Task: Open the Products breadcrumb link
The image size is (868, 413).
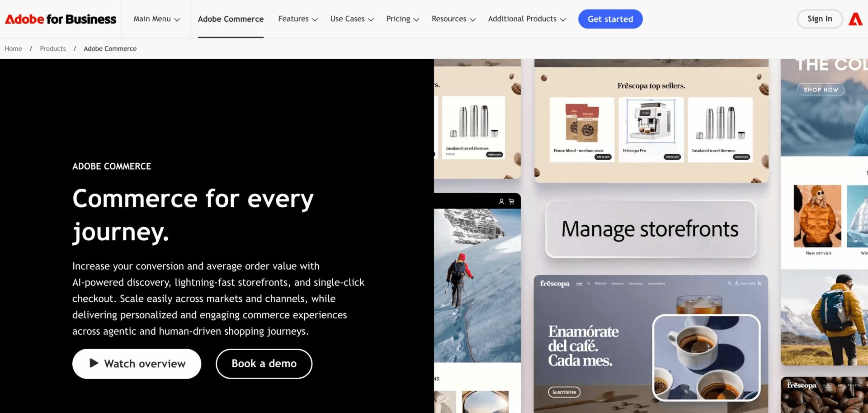Action: (52, 48)
